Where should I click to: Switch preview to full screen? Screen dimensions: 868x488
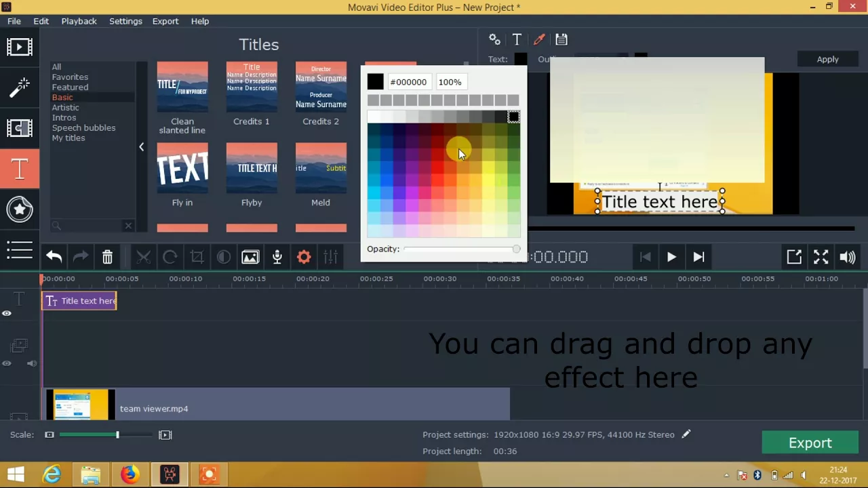click(821, 257)
